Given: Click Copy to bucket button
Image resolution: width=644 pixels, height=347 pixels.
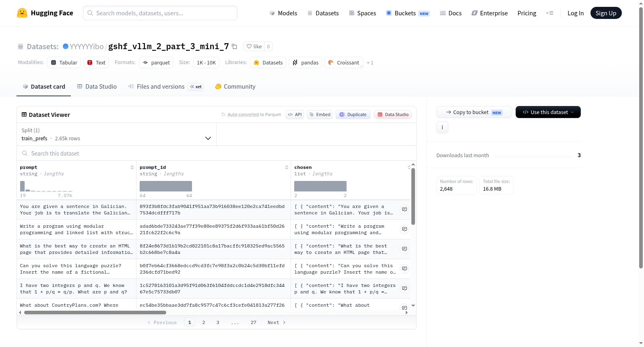Looking at the screenshot, I should coord(474,112).
